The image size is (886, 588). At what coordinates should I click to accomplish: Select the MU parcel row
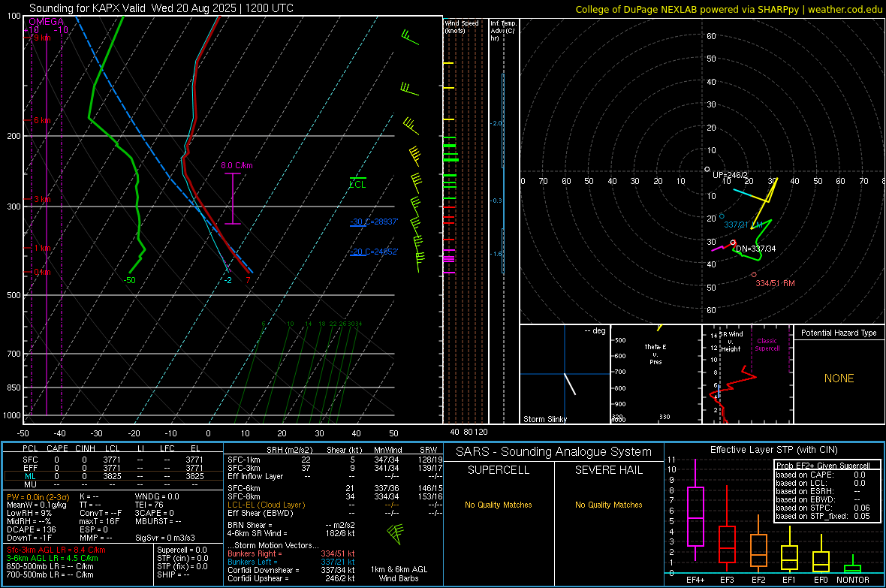tap(113, 484)
